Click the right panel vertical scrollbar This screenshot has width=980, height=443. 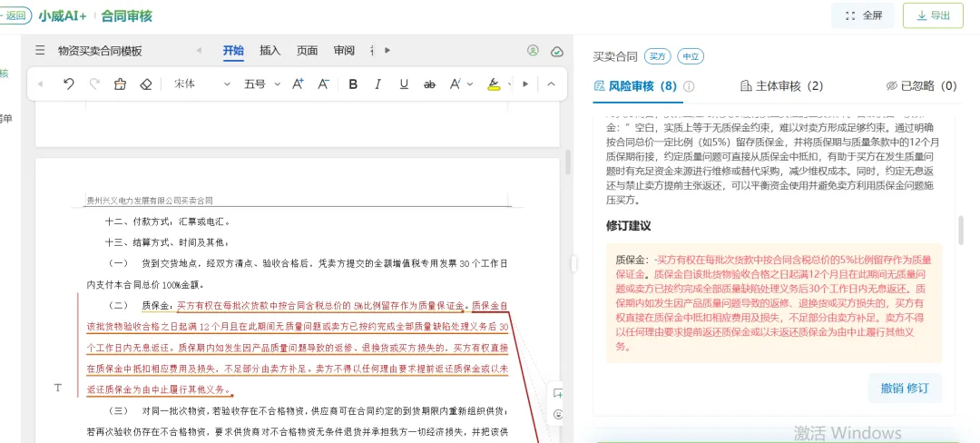tap(961, 231)
